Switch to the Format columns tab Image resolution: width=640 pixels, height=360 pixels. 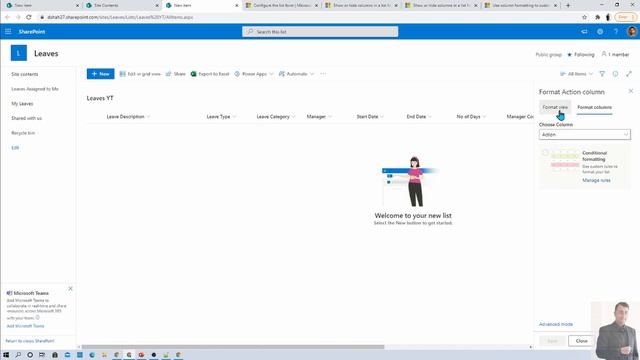coord(594,107)
